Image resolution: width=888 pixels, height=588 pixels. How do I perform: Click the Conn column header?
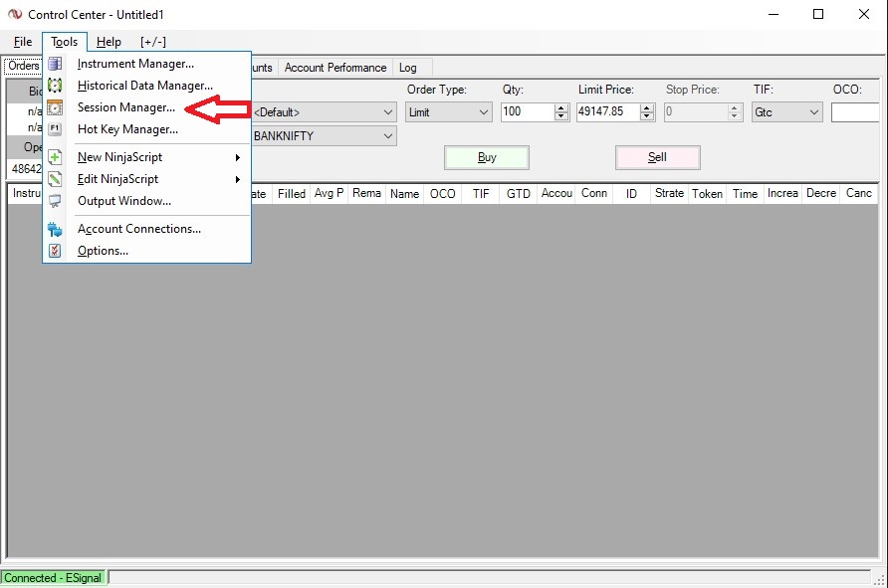tap(594, 194)
